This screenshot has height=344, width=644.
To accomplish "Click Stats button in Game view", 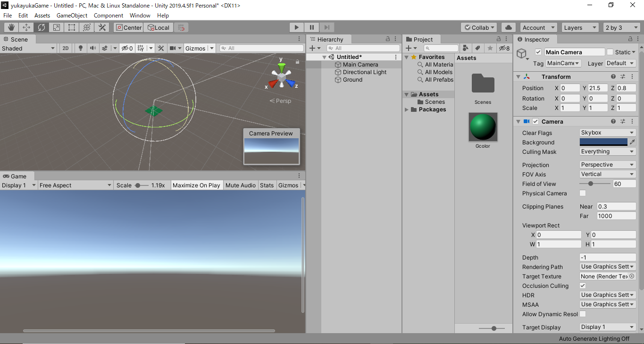I will pyautogui.click(x=267, y=185).
